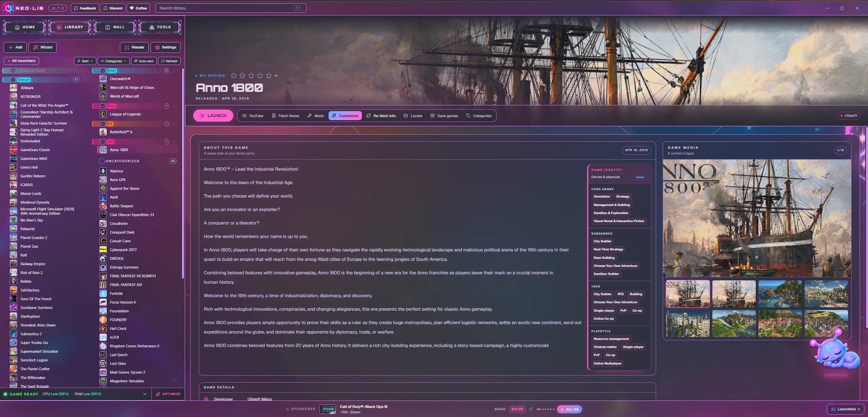Select the Battlefield 6 game icon
The image size is (868, 417).
(103, 132)
